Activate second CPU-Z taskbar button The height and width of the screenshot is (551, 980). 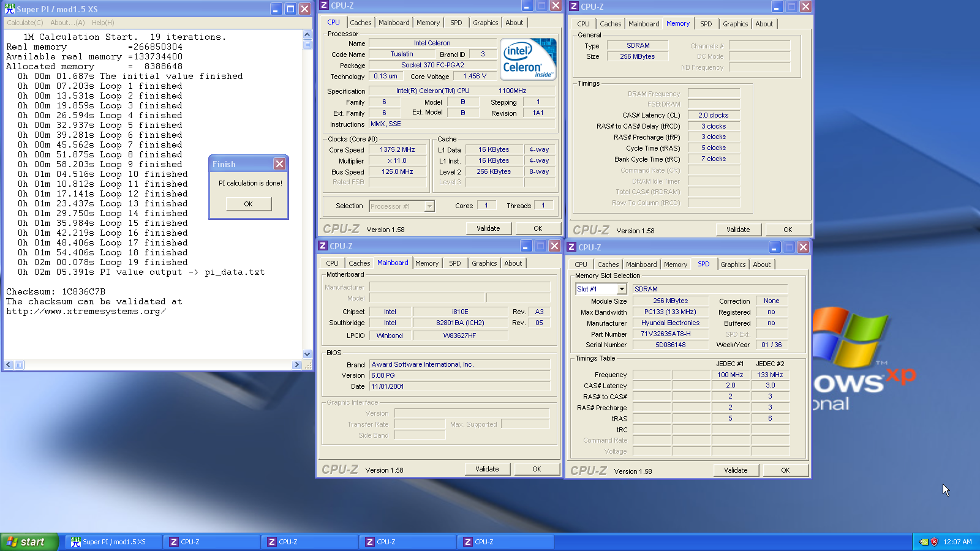[311, 542]
